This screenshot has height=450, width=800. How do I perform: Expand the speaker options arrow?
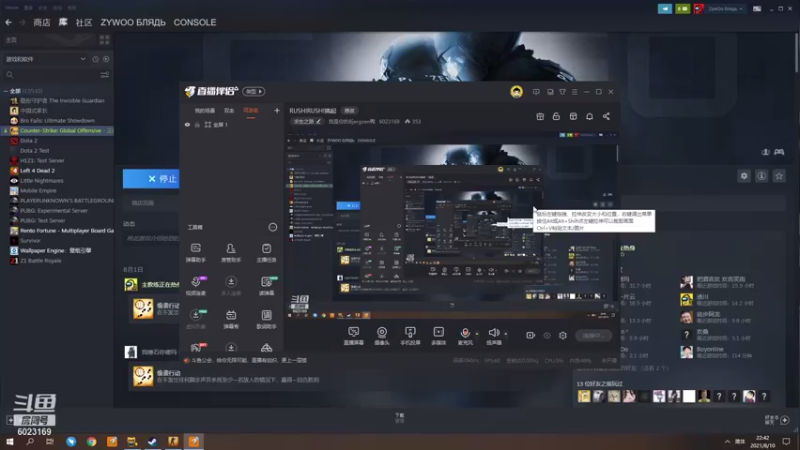[506, 334]
